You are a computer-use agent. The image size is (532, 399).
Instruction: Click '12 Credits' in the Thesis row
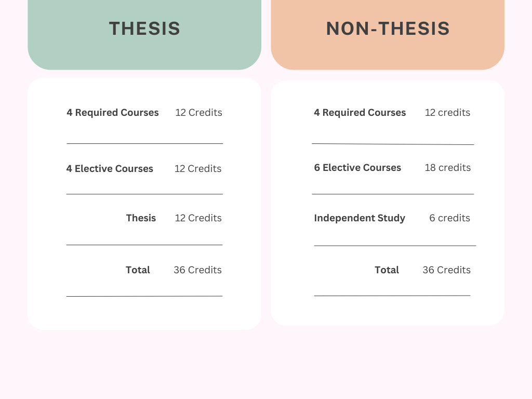198,218
